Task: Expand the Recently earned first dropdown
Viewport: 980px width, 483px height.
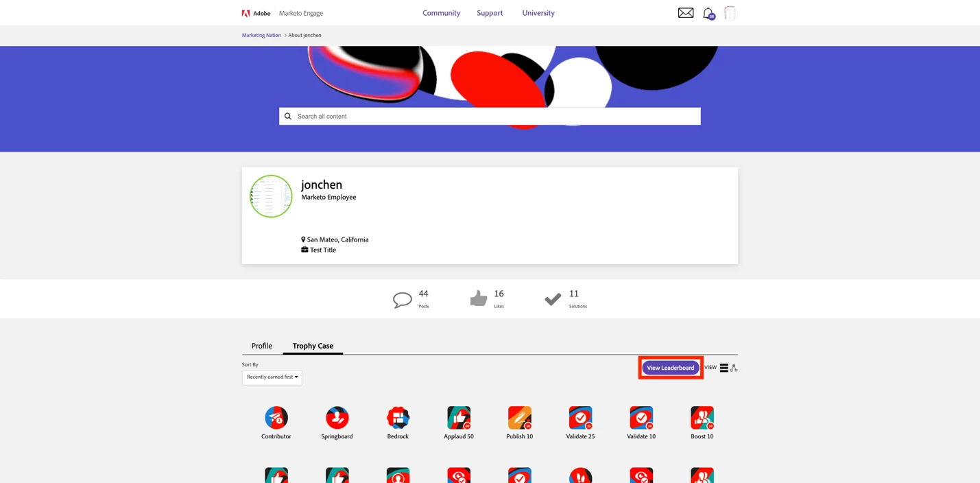Action: (x=272, y=377)
